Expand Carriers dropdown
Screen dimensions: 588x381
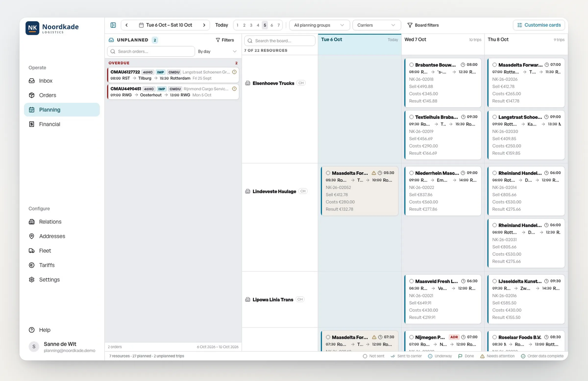[376, 25]
